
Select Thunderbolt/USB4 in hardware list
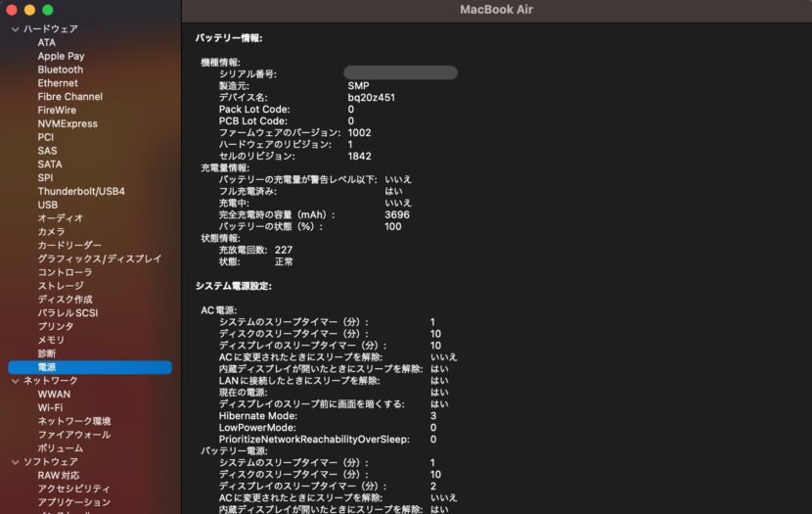[81, 191]
